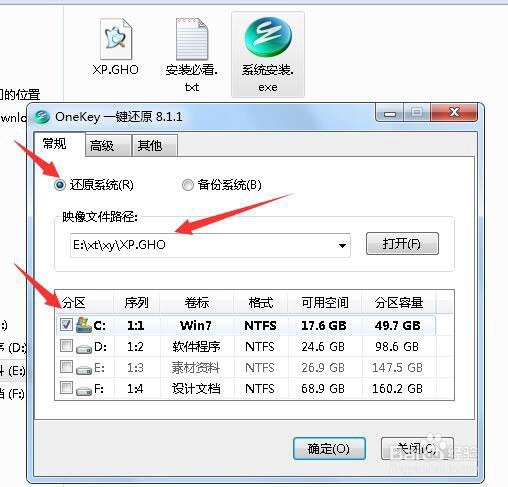The height and width of the screenshot is (487, 508).
Task: Select the 软件程序 volume label cell
Action: tap(196, 347)
